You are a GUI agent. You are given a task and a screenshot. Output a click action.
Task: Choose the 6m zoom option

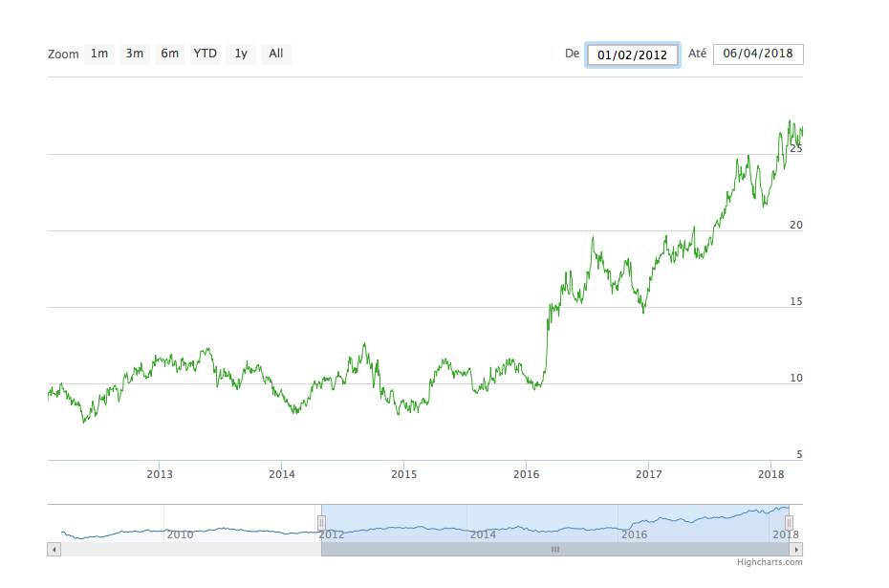(x=169, y=54)
